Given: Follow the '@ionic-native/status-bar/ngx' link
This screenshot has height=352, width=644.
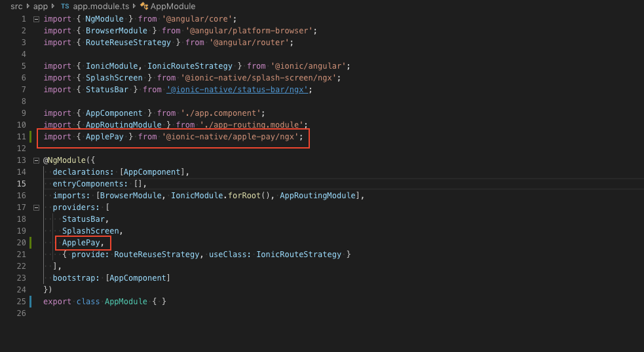Looking at the screenshot, I should 237,90.
